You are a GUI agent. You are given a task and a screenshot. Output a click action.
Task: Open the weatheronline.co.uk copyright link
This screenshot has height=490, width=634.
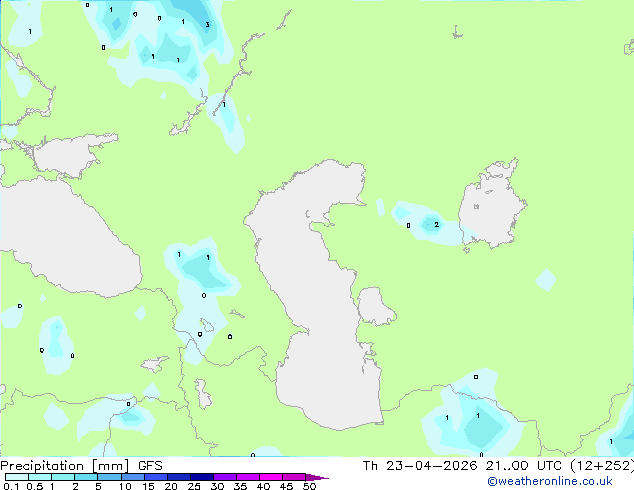(550, 481)
